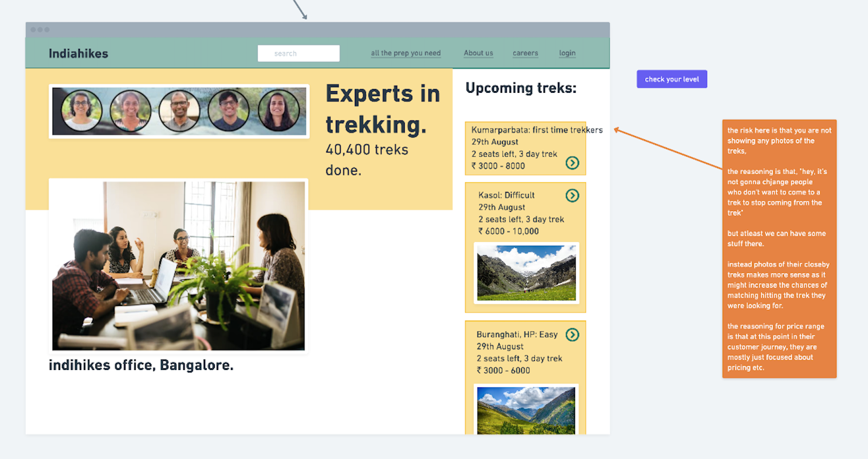Click the "check your level" button
Image resolution: width=868 pixels, height=459 pixels.
tap(672, 79)
